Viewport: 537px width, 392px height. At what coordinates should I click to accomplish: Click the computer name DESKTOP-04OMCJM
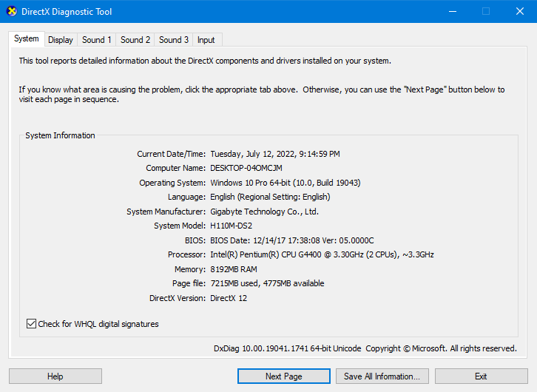coord(246,168)
